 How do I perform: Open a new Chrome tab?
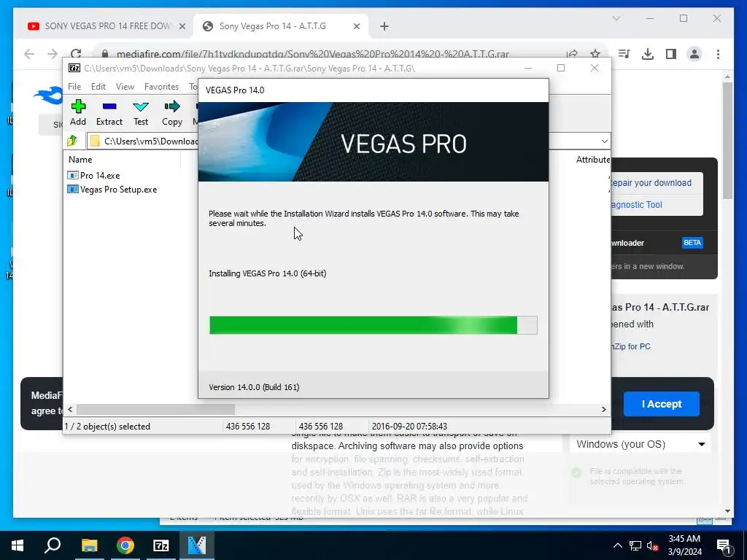click(384, 27)
